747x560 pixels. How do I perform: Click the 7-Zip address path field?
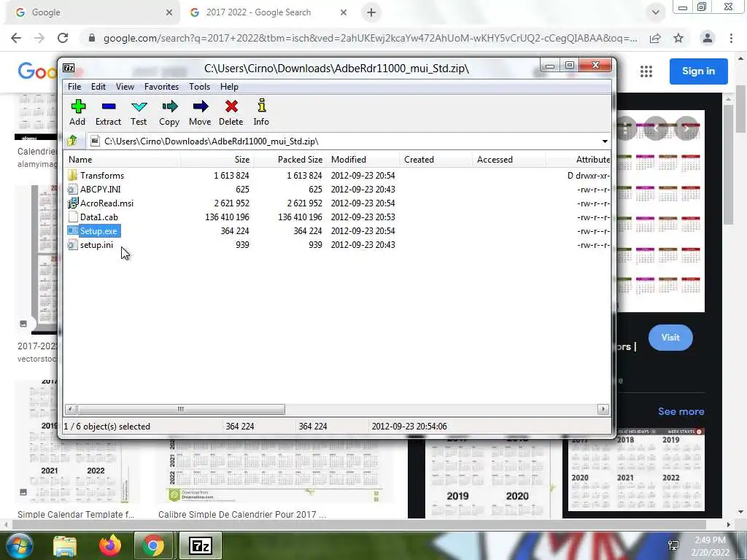point(343,141)
